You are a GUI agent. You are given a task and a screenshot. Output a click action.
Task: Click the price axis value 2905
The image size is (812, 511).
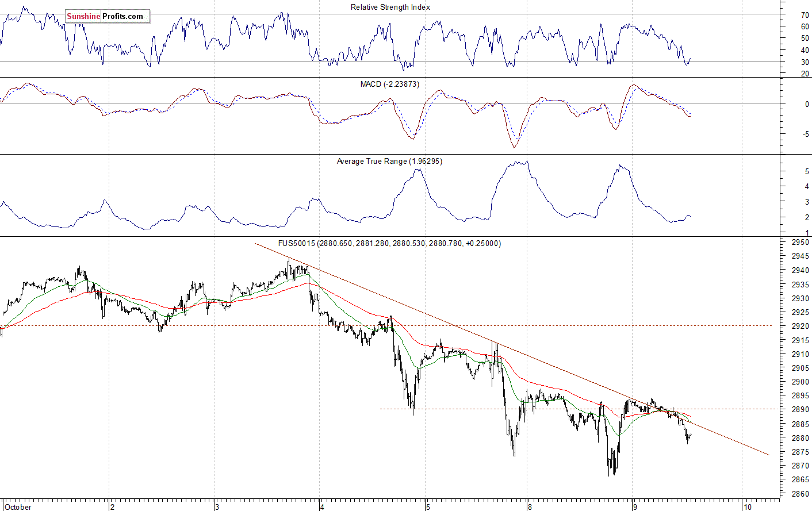click(x=801, y=368)
